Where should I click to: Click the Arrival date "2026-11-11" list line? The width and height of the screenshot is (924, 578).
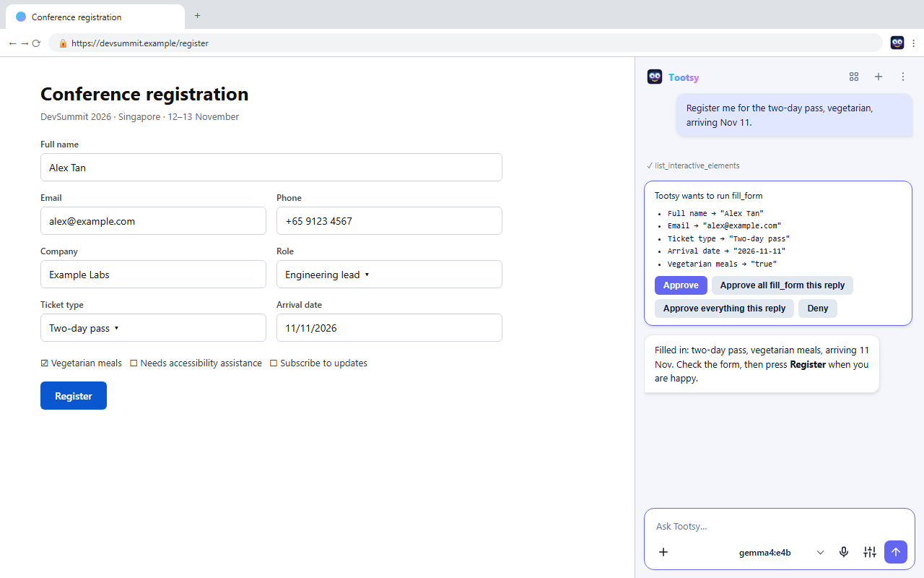pos(726,251)
